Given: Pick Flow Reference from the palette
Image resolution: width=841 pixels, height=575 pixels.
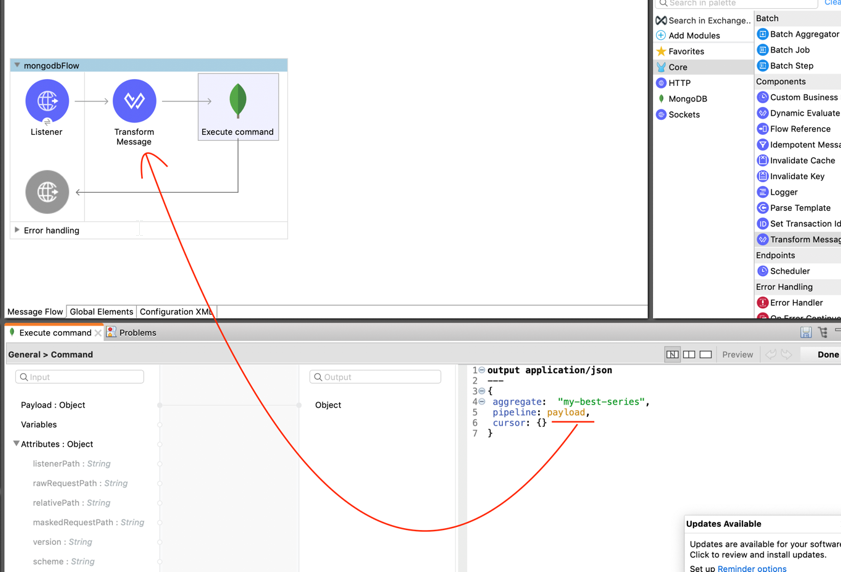Looking at the screenshot, I should click(x=794, y=129).
